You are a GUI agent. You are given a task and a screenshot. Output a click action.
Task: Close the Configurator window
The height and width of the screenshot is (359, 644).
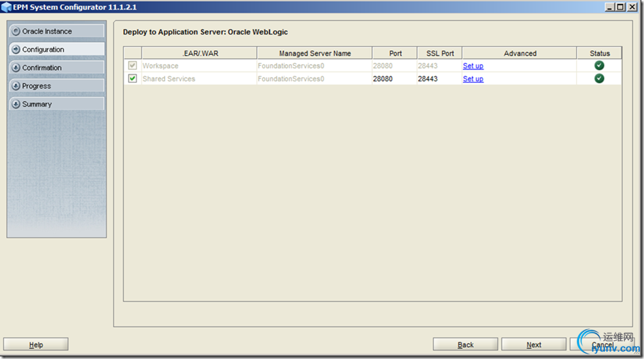[632, 7]
